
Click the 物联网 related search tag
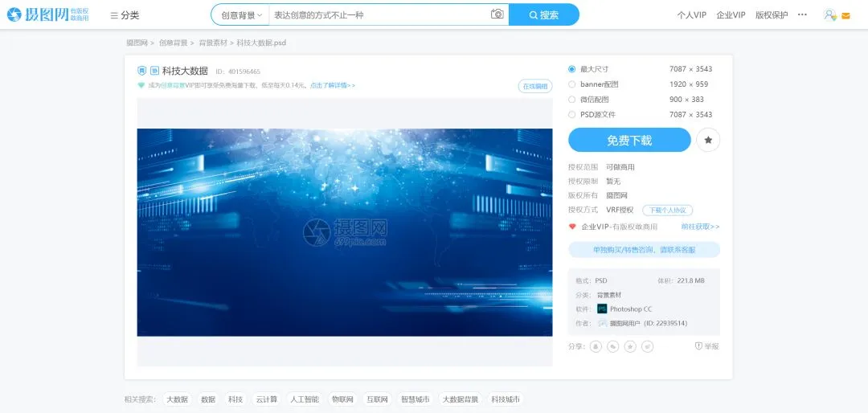pos(342,399)
